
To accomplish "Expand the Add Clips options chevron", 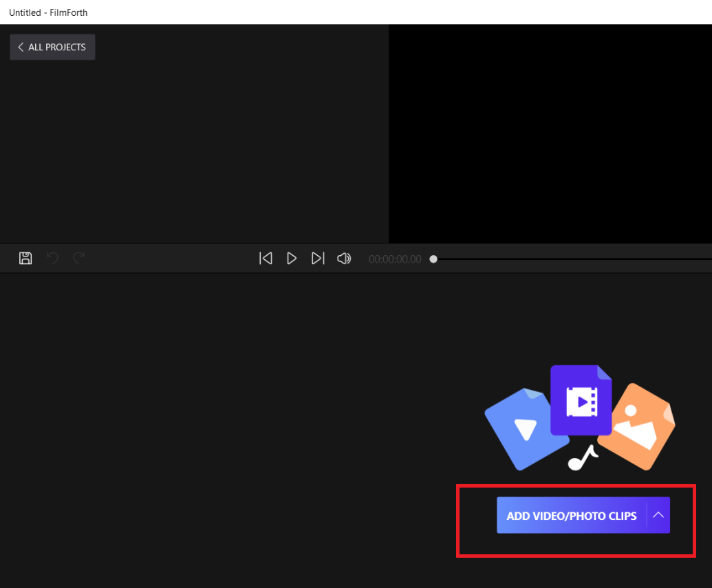I will coord(658,515).
